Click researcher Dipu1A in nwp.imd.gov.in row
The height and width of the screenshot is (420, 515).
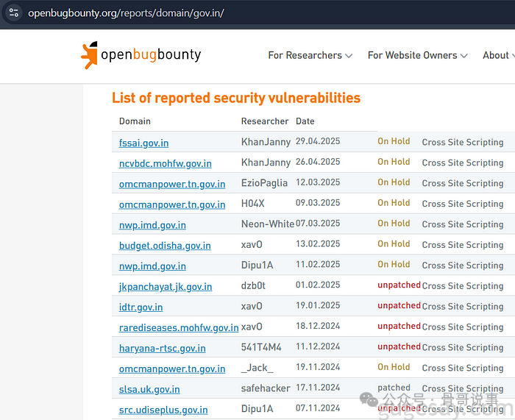coord(257,265)
